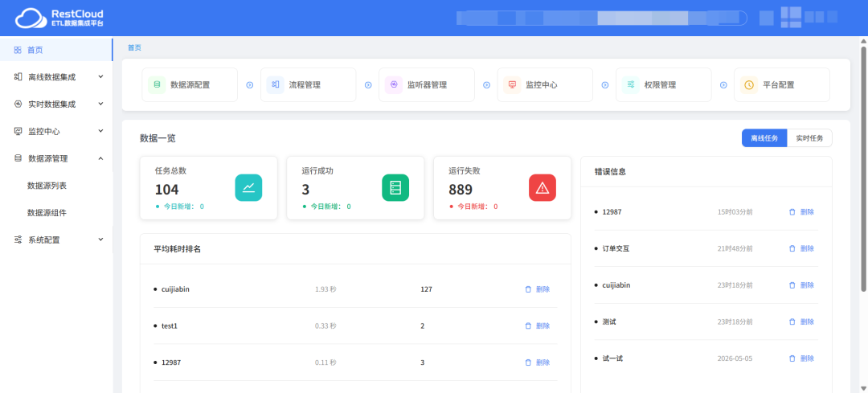Switch to the 实时任务 toggle
This screenshot has height=393, width=868.
click(809, 138)
